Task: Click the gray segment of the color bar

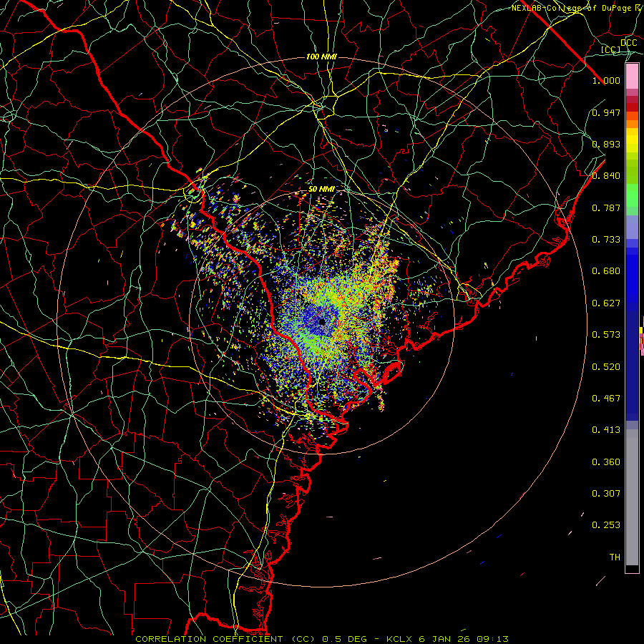Action: [x=632, y=497]
